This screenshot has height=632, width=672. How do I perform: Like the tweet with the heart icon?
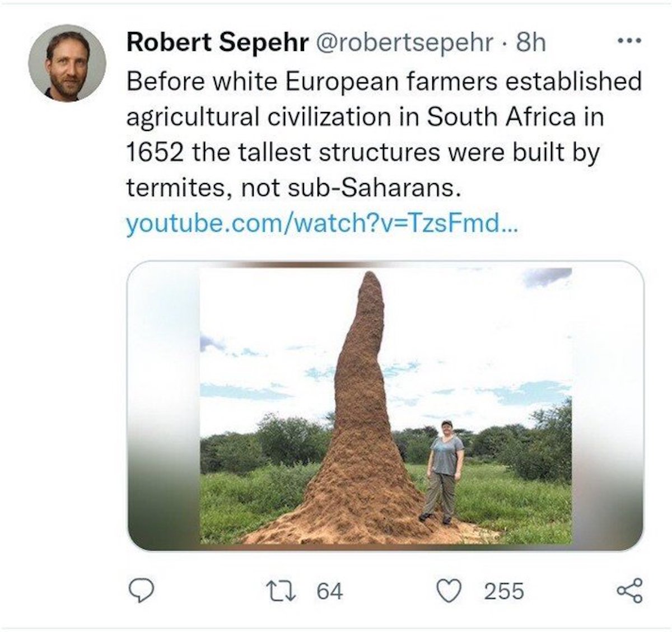pyautogui.click(x=449, y=591)
